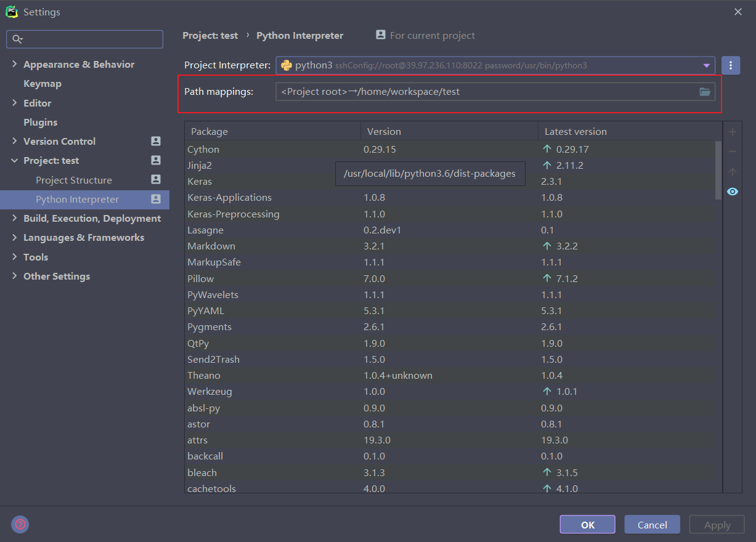
Task: Click the project-level icon beside Project Structure
Action: [156, 180]
